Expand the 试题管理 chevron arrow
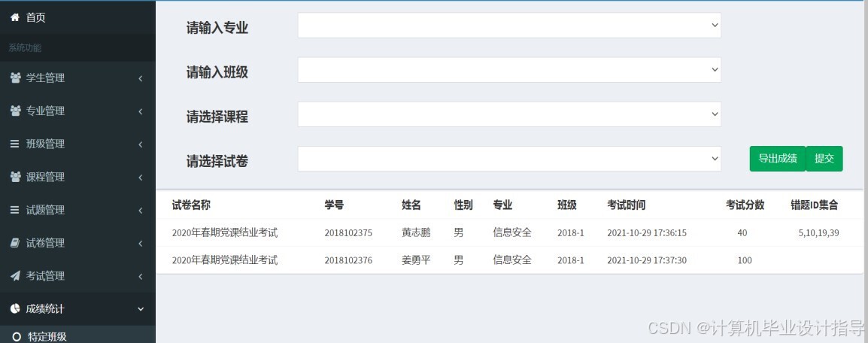 [141, 210]
